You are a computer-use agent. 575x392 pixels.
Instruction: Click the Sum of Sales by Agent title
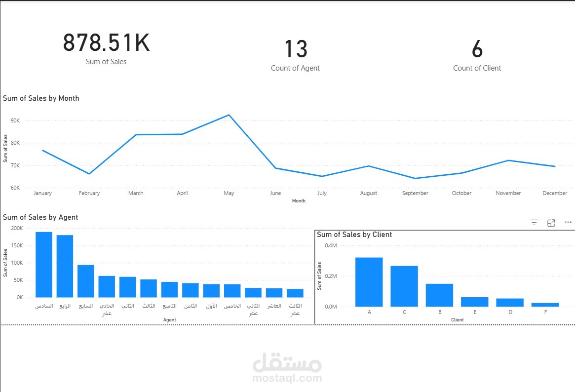pos(40,217)
